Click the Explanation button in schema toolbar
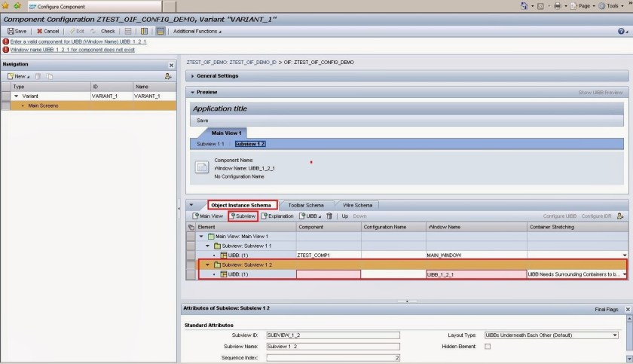Viewport: 633px width, 364px height. 277,216
